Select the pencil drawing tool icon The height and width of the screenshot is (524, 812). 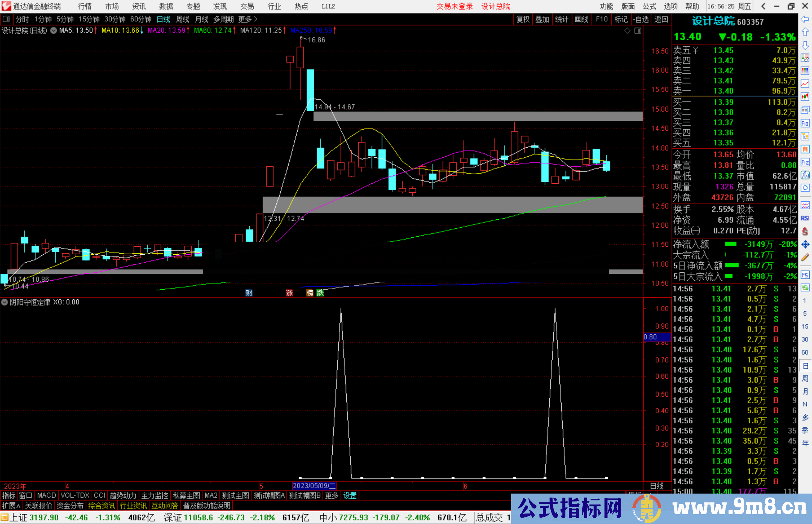coord(805,257)
